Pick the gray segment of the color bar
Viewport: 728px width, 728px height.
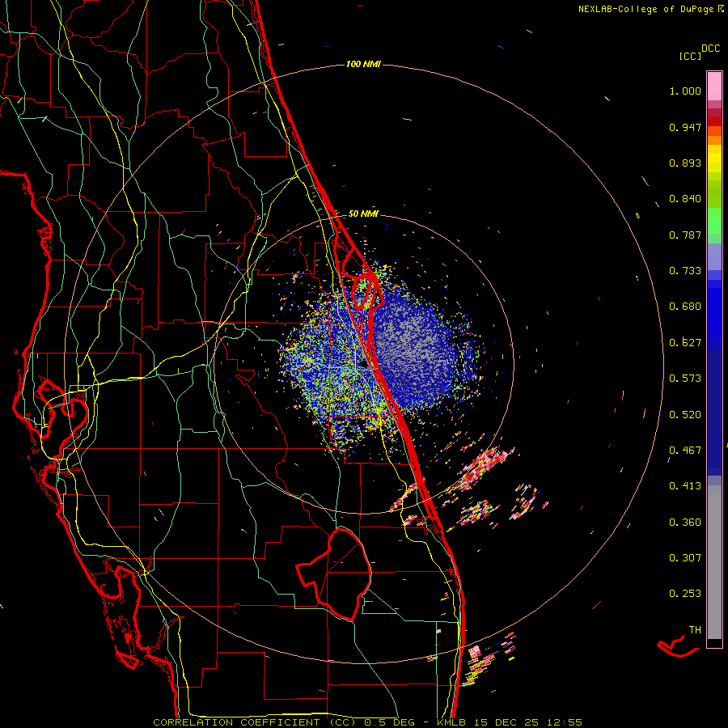coord(714,562)
